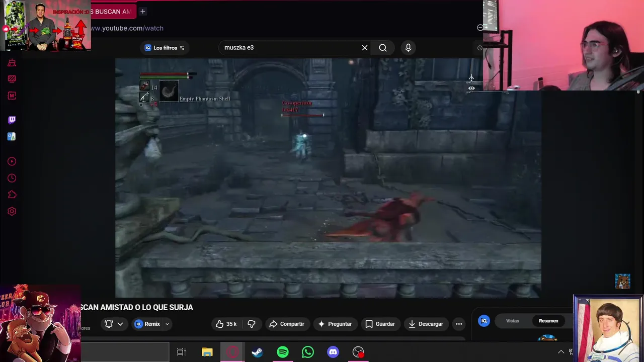Open the OBS Studio taskbar icon
644x362 pixels.
tap(358, 352)
